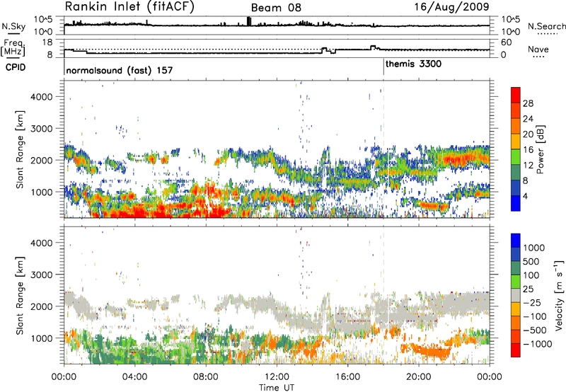Click the '24' label on Power colorbar
The height and width of the screenshot is (392, 566).
528,119
